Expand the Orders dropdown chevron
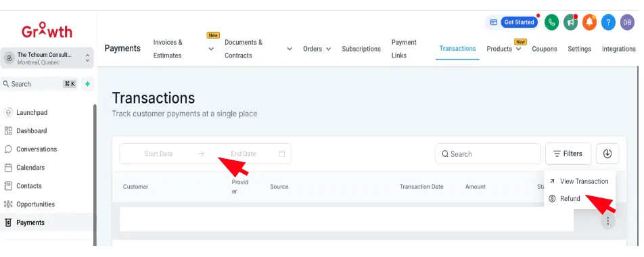 (x=329, y=49)
